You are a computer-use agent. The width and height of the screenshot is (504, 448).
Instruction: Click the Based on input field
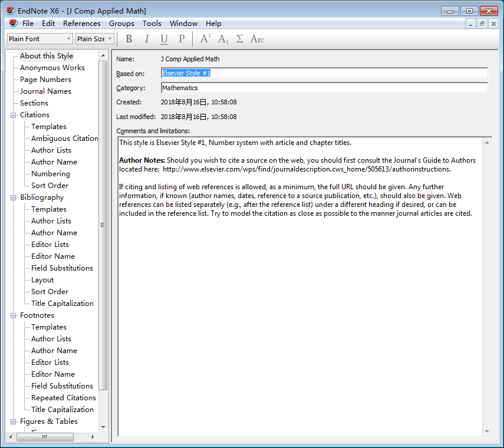click(x=324, y=73)
